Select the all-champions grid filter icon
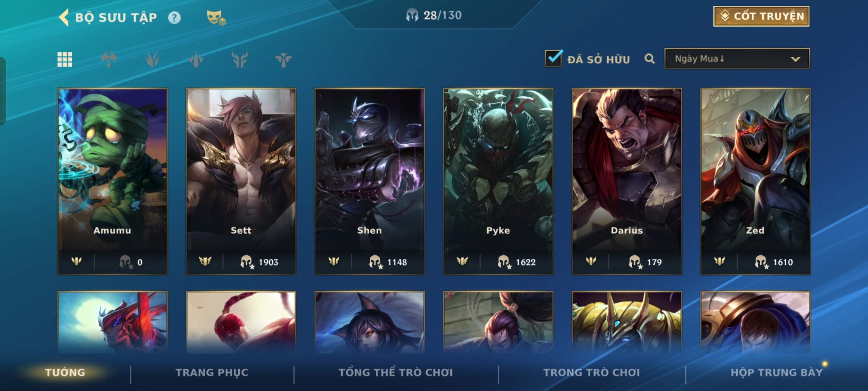The image size is (868, 391). click(x=65, y=59)
